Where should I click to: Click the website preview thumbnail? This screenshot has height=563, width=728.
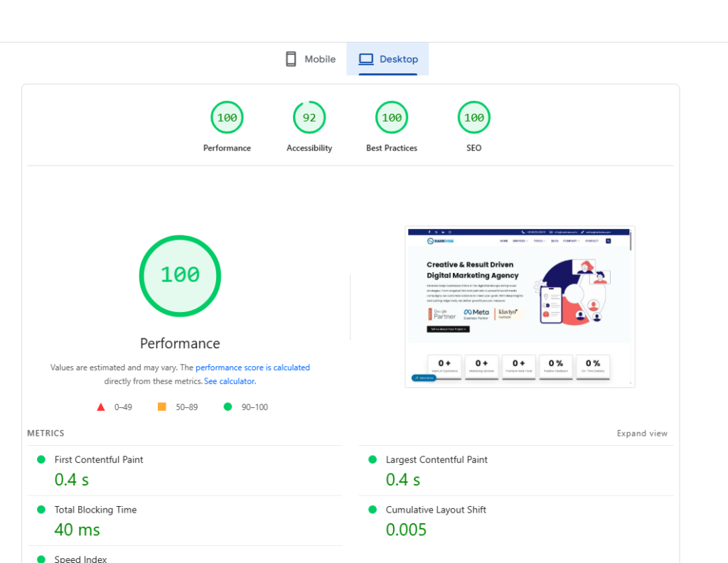click(x=520, y=306)
